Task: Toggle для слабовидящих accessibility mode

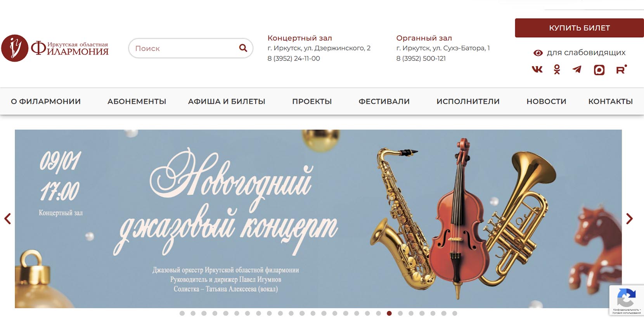Action: pos(579,52)
